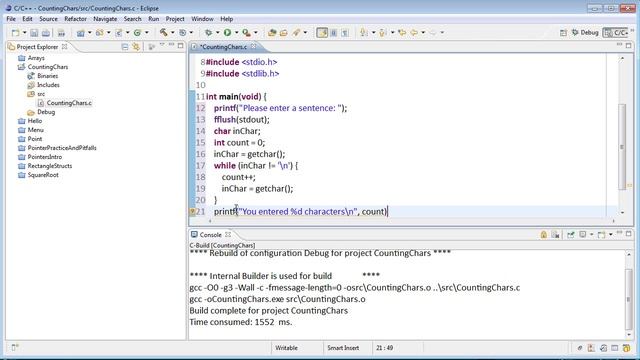Open the Back history dropdown arrow
The image size is (640, 360).
tap(423, 33)
